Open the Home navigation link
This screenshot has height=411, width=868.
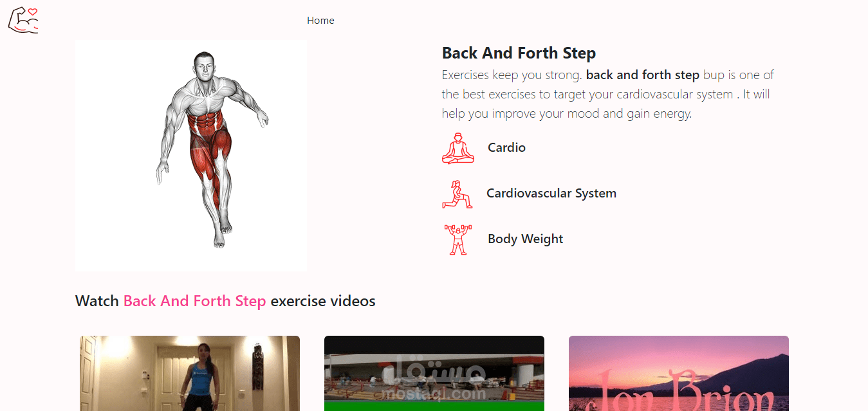(320, 21)
